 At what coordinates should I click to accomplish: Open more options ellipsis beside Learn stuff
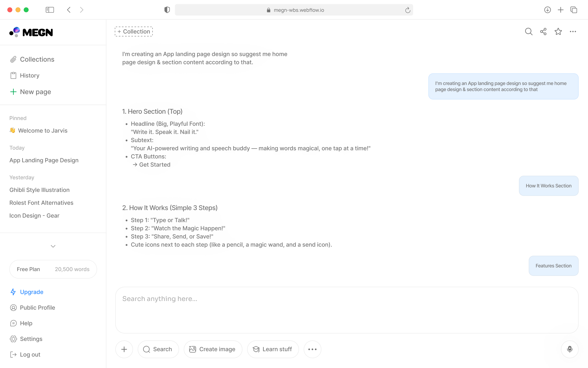click(x=312, y=349)
